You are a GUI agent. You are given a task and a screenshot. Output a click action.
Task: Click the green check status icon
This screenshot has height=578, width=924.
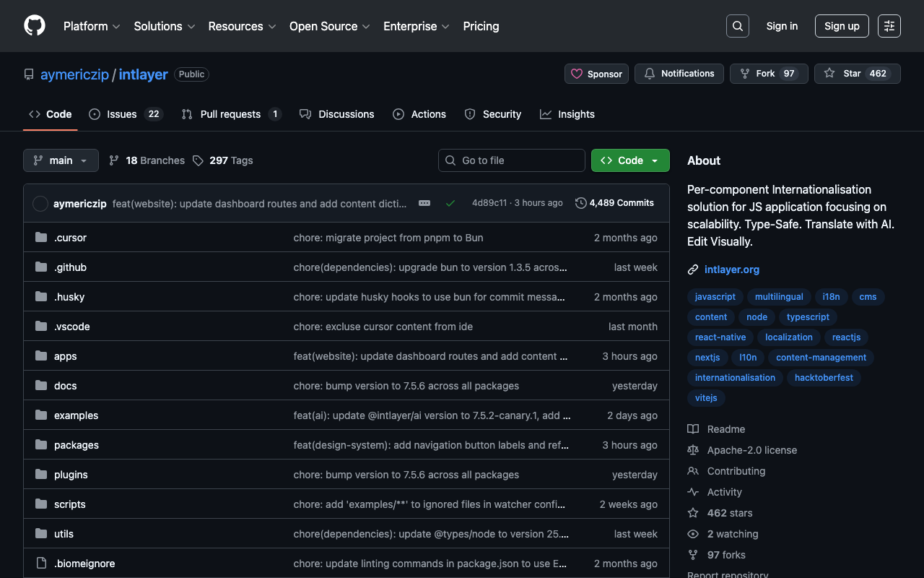(450, 203)
